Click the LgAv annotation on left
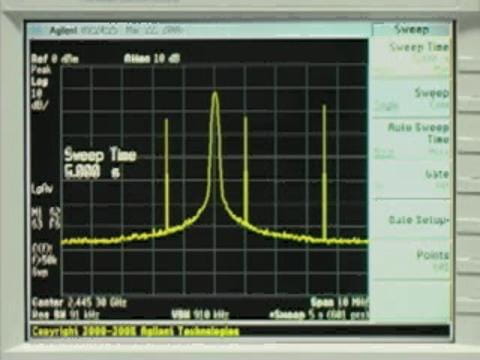480x360 pixels. (42, 189)
